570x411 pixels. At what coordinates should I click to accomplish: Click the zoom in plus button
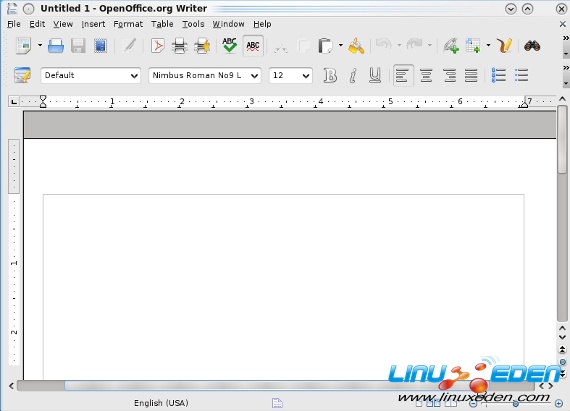point(559,403)
